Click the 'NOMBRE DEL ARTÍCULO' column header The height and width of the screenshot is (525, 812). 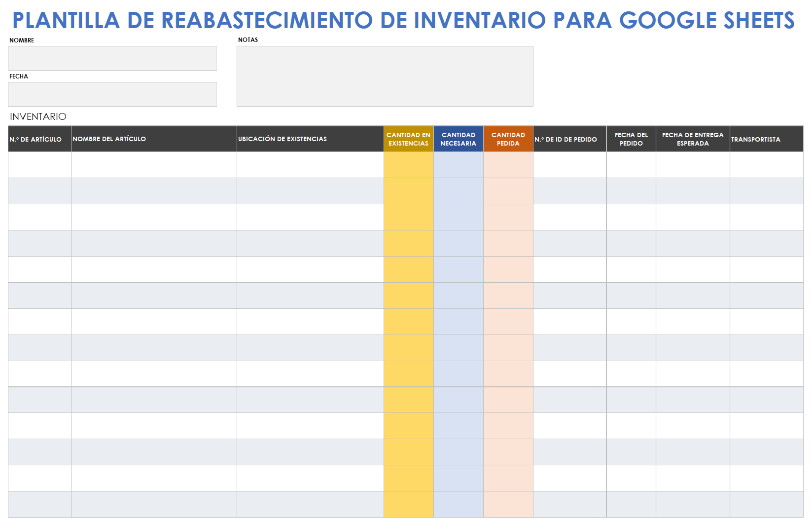[x=154, y=139]
